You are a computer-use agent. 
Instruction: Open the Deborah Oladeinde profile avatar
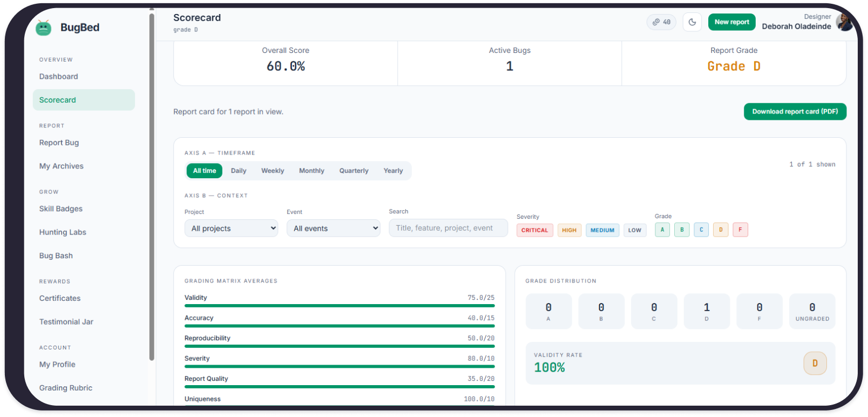coord(844,22)
